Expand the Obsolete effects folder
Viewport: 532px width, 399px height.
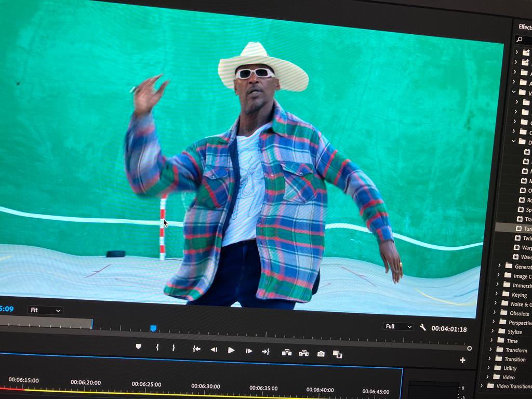point(494,312)
